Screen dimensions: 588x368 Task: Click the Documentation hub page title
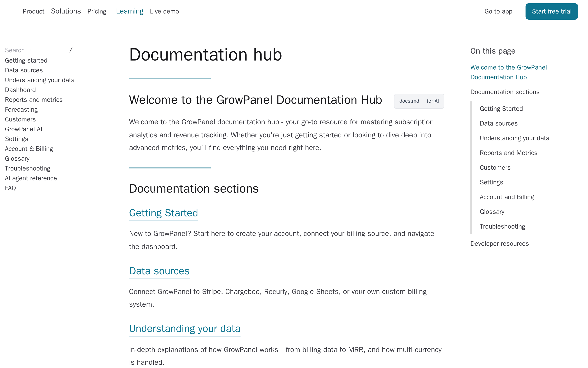coord(206,55)
